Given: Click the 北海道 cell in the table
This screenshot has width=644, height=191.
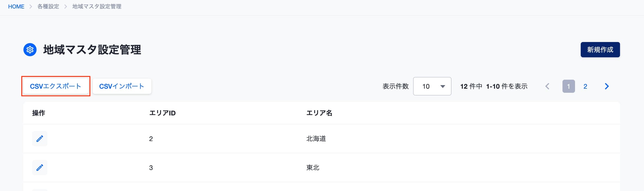Looking at the screenshot, I should coord(316,139).
